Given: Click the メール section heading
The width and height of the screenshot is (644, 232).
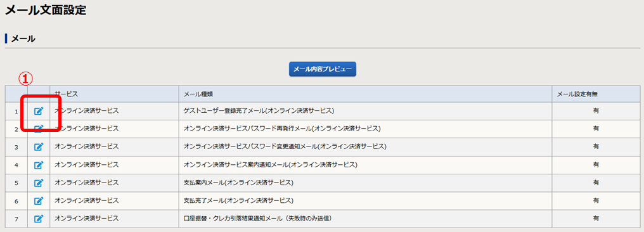Looking at the screenshot, I should click(x=23, y=39).
